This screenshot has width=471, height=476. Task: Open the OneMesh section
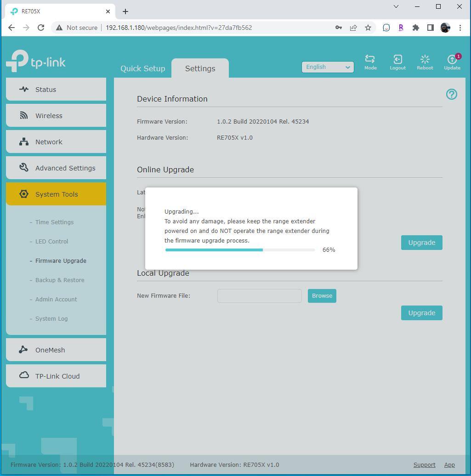[x=56, y=350]
